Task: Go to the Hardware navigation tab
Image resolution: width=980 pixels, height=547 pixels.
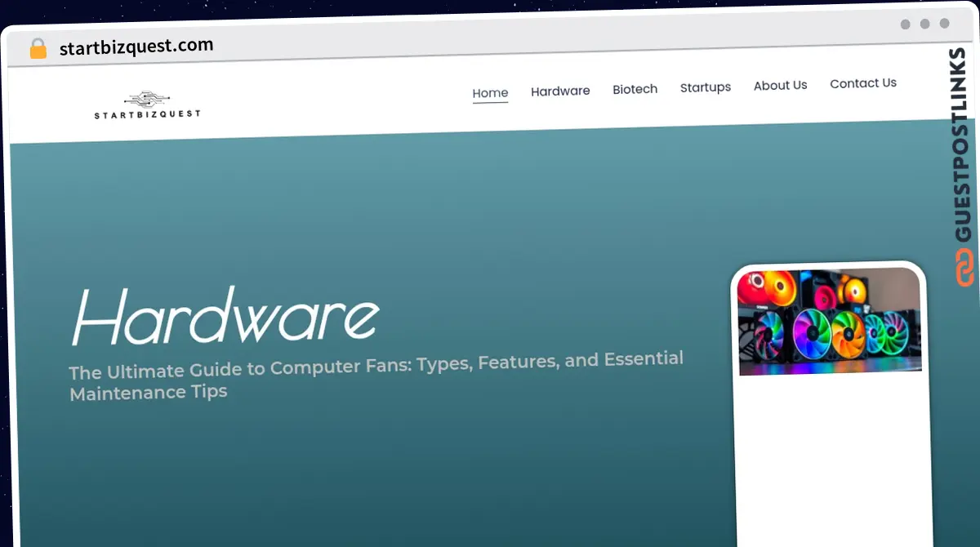Action: [x=560, y=91]
